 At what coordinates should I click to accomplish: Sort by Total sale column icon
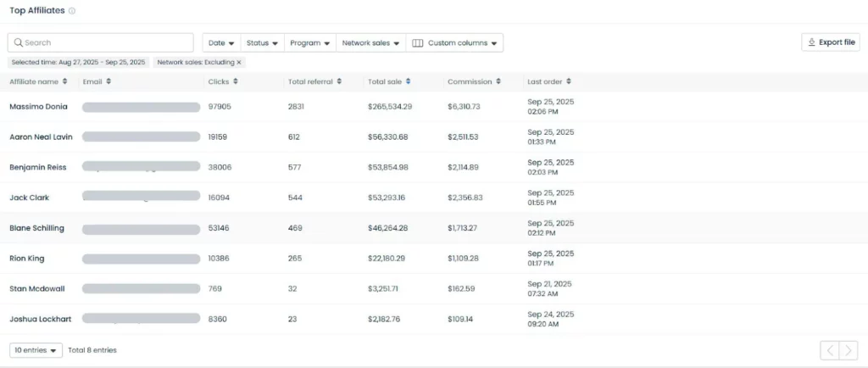tap(409, 82)
